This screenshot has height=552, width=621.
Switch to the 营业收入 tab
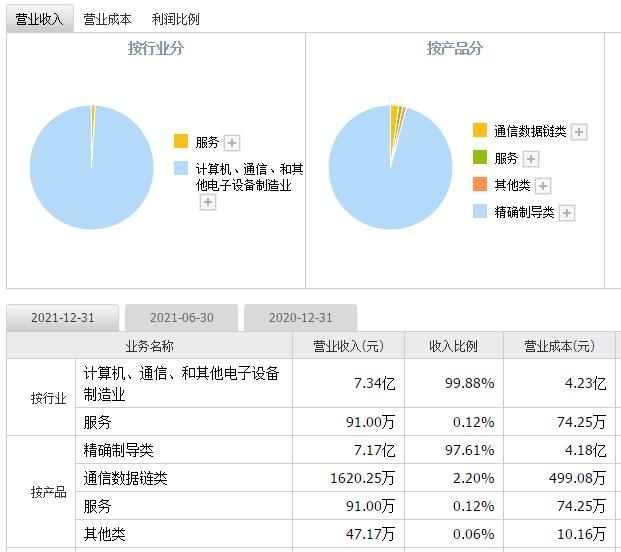[x=40, y=19]
